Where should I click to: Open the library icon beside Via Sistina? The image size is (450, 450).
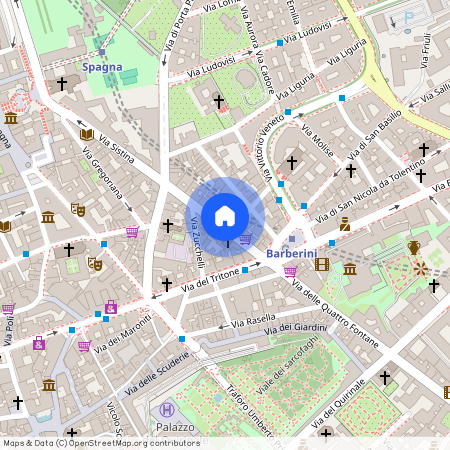point(87,135)
